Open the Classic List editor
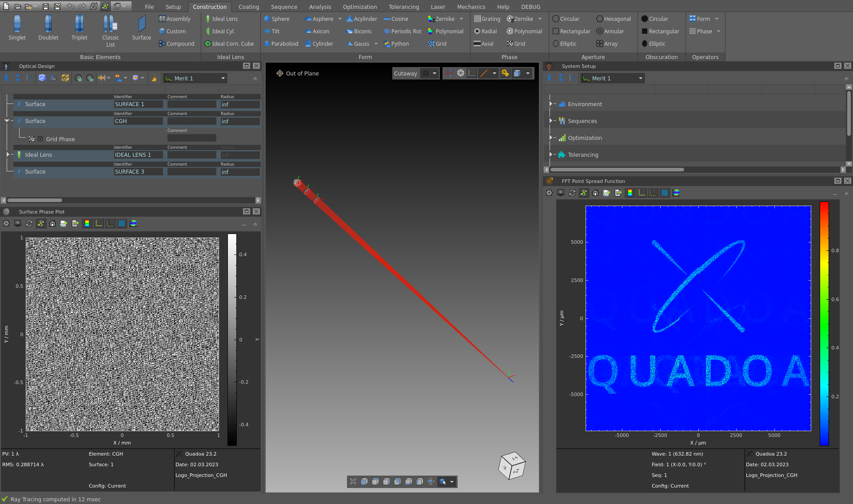Screen dimensions: 853x504 click(110, 31)
